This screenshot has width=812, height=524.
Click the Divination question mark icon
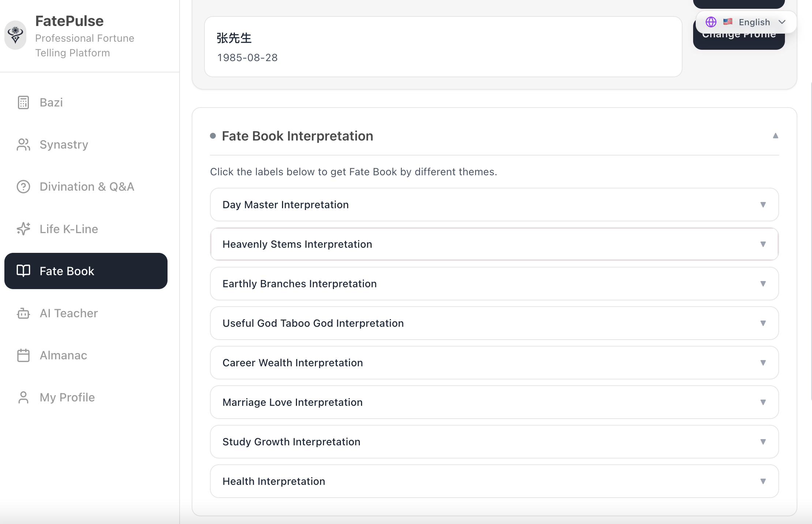tap(23, 187)
